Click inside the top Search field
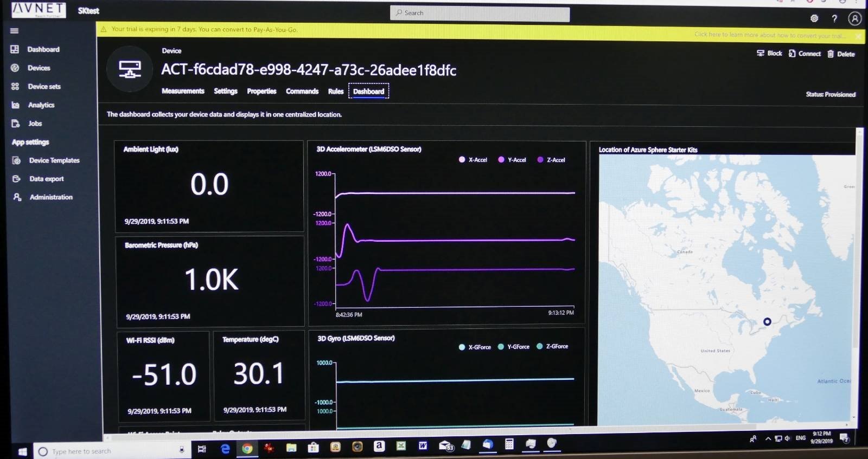This screenshot has height=459, width=868. pyautogui.click(x=480, y=14)
